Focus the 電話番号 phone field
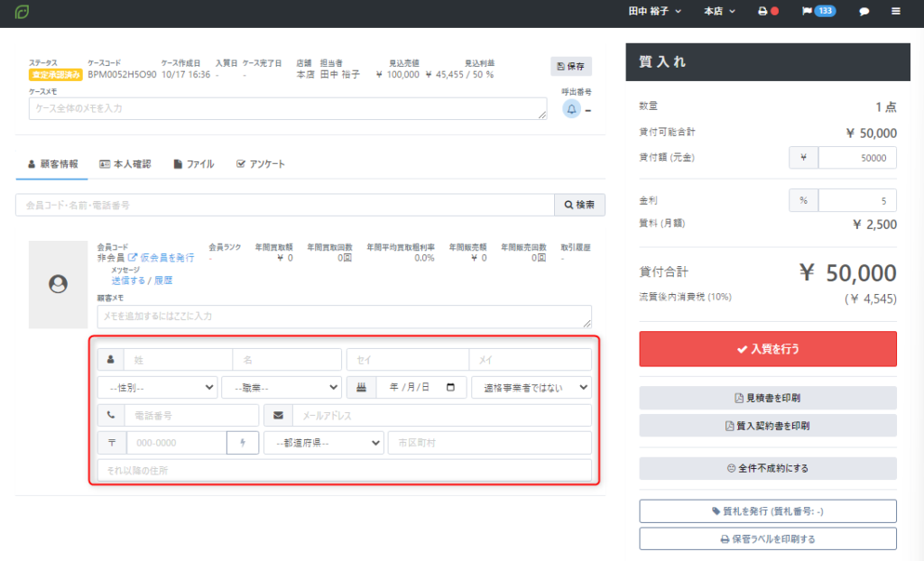Image resolution: width=924 pixels, height=561 pixels. tap(191, 415)
